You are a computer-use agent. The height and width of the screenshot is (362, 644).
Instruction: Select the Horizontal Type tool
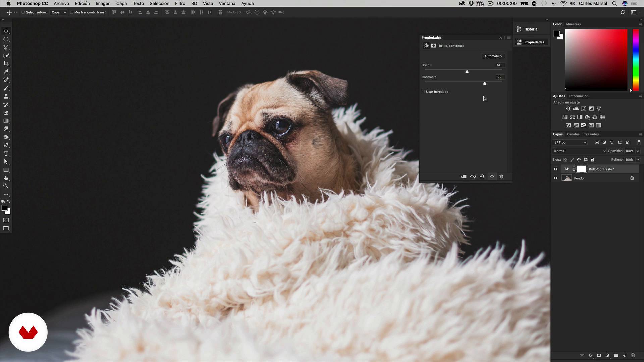(6, 154)
